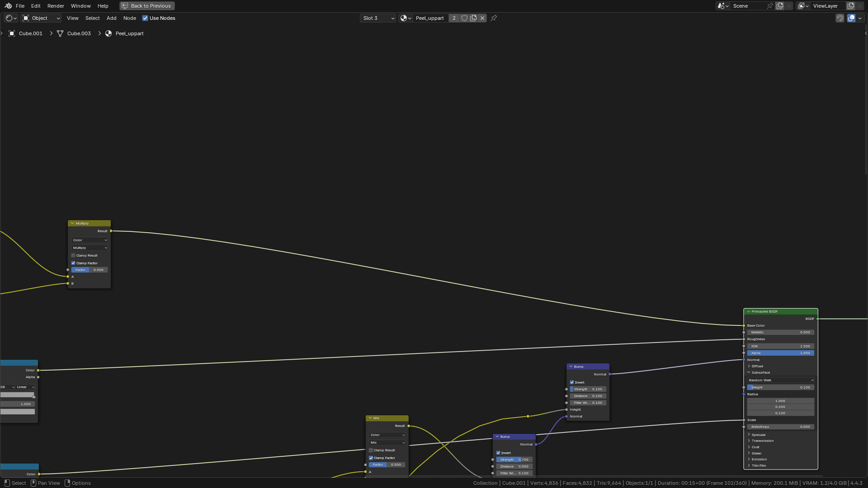
Task: Duplicate the Peel_uppart material with the new-material icon
Action: (473, 18)
